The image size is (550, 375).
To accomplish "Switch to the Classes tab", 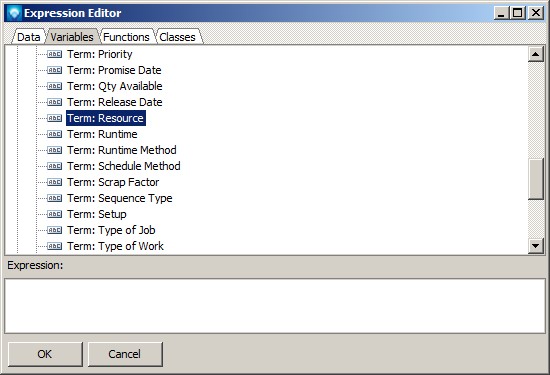I will tap(177, 37).
